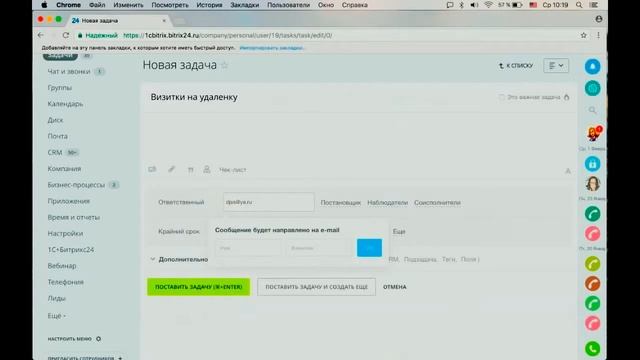Open the 'Чек-лист' option in editor toolbar

pyautogui.click(x=233, y=170)
